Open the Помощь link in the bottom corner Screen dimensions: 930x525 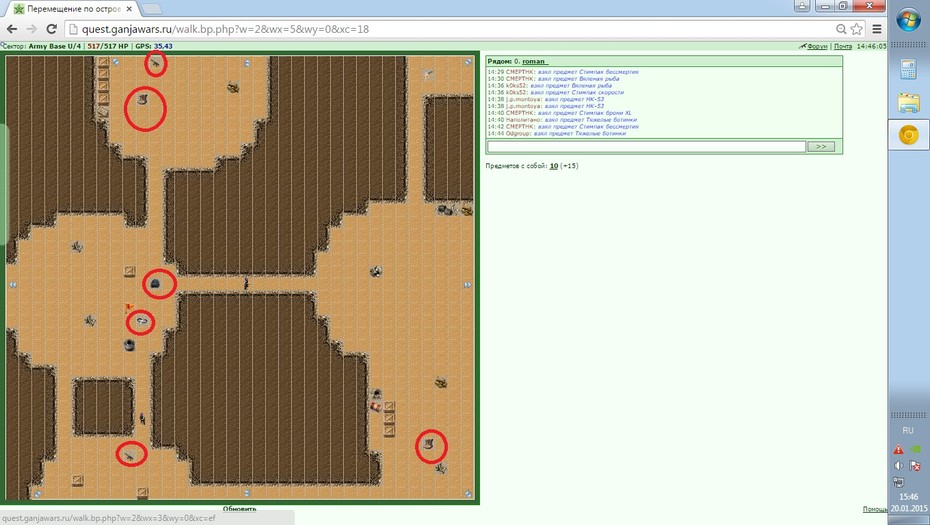pos(875,509)
